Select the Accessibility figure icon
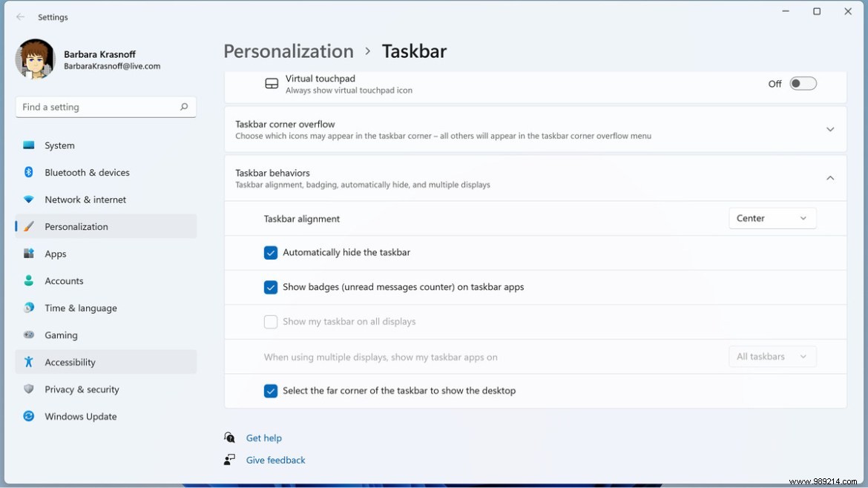The height and width of the screenshot is (488, 868). 29,362
